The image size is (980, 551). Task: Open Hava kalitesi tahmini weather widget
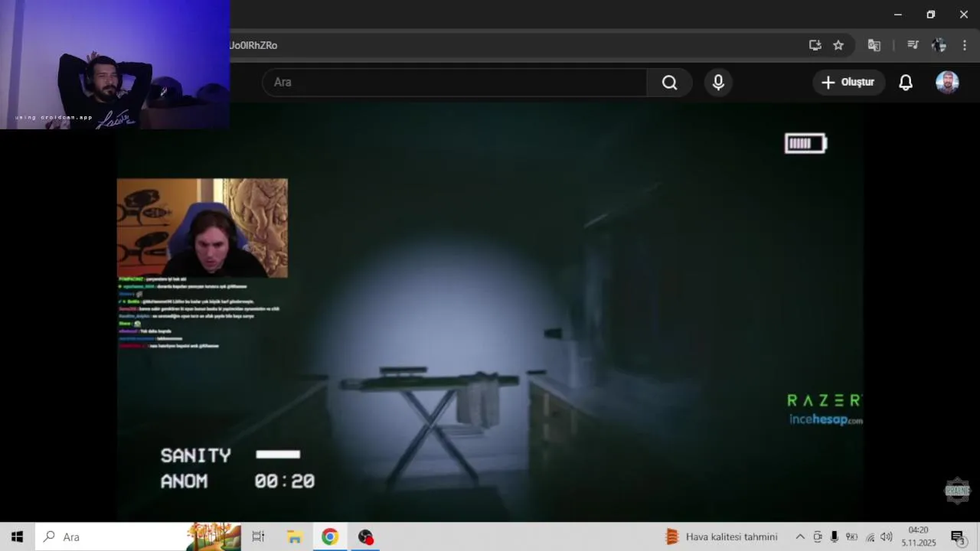tap(722, 536)
